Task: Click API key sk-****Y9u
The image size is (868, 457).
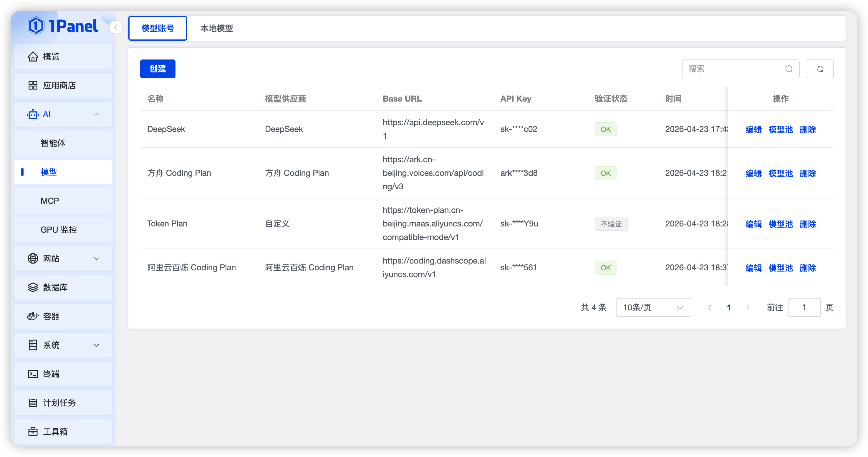Action: pyautogui.click(x=519, y=223)
